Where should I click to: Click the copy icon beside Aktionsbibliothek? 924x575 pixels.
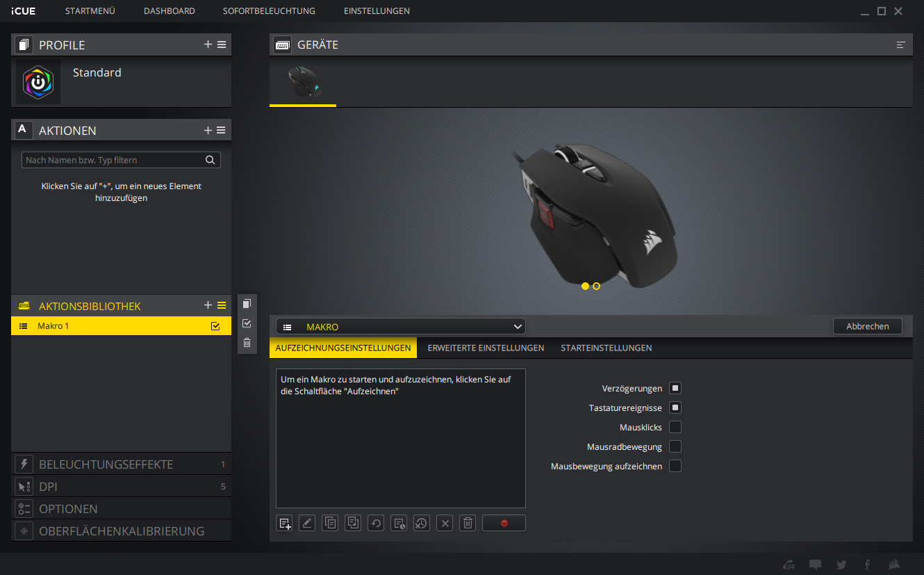[247, 304]
